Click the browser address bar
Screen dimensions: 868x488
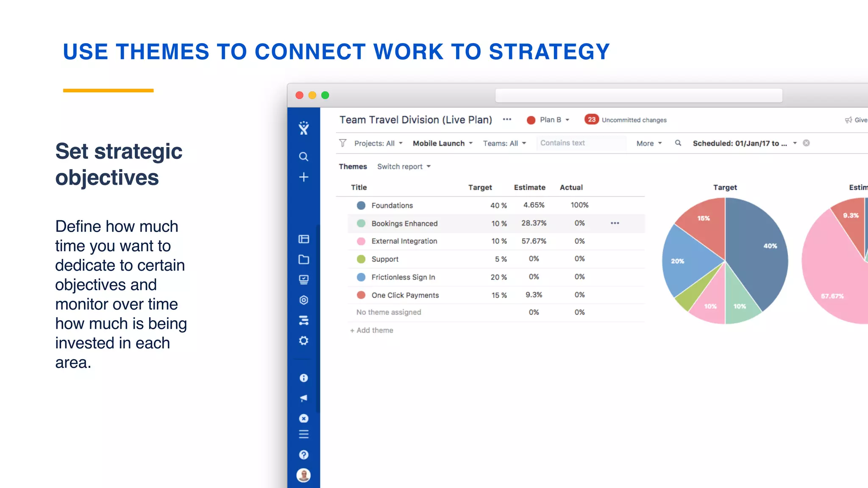coord(639,95)
